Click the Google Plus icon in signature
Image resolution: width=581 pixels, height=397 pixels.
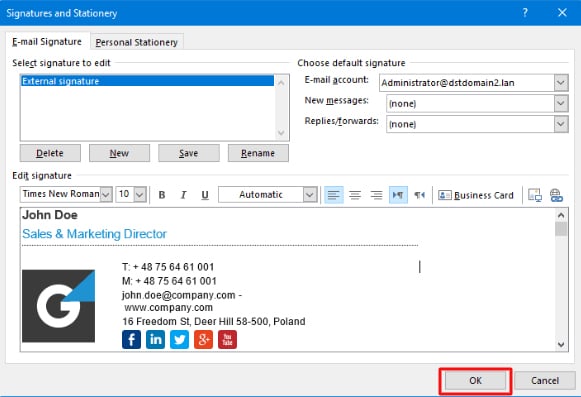203,340
